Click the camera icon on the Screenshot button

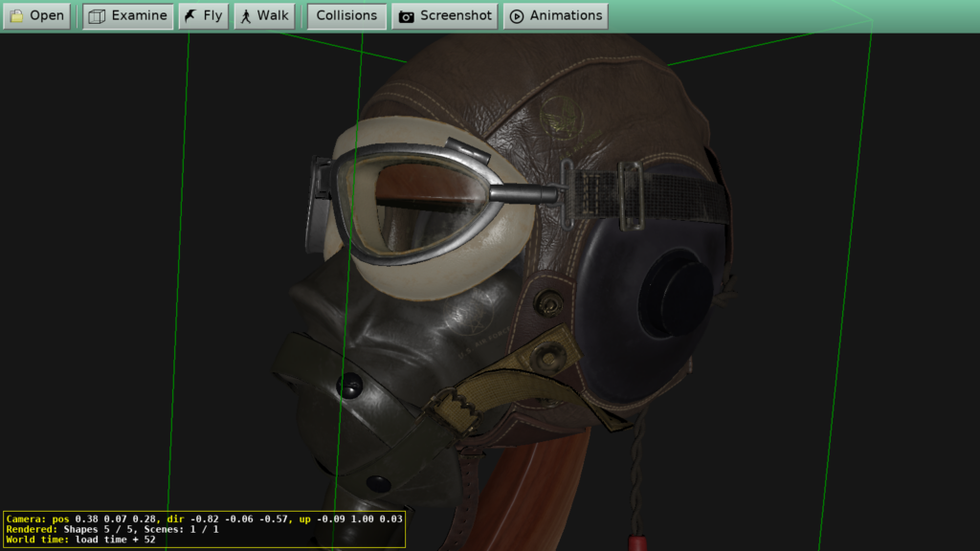pos(406,15)
